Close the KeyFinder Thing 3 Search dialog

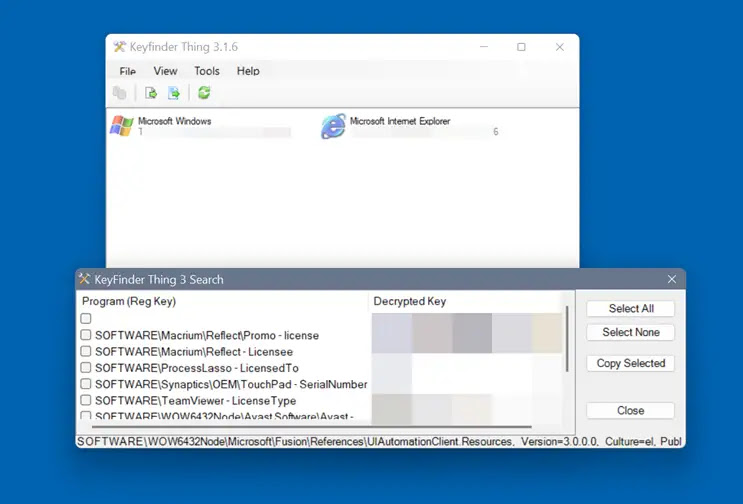click(671, 279)
